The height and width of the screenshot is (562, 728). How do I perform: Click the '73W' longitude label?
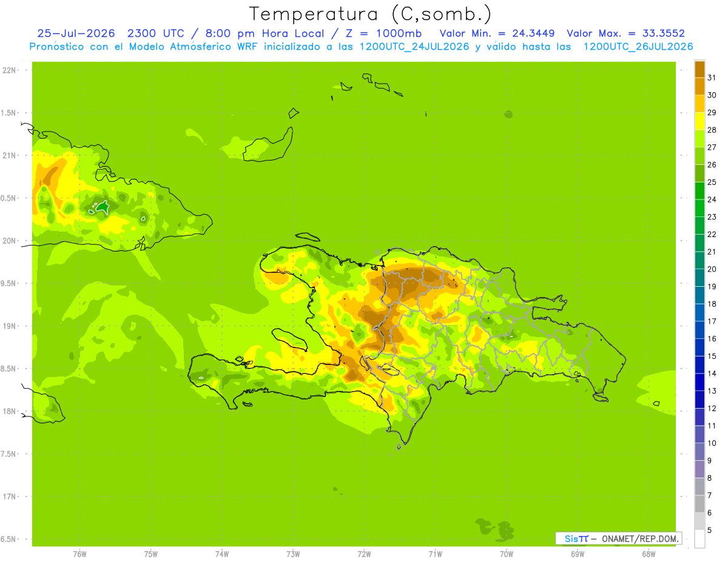click(x=293, y=554)
